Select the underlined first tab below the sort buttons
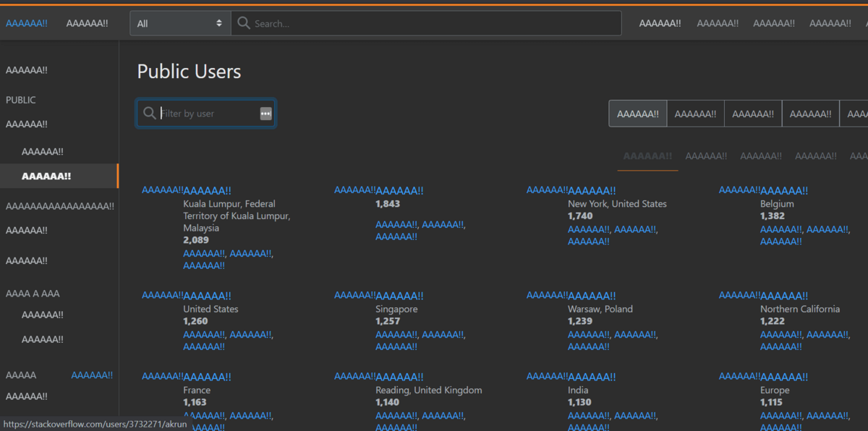868x431 pixels. (647, 156)
